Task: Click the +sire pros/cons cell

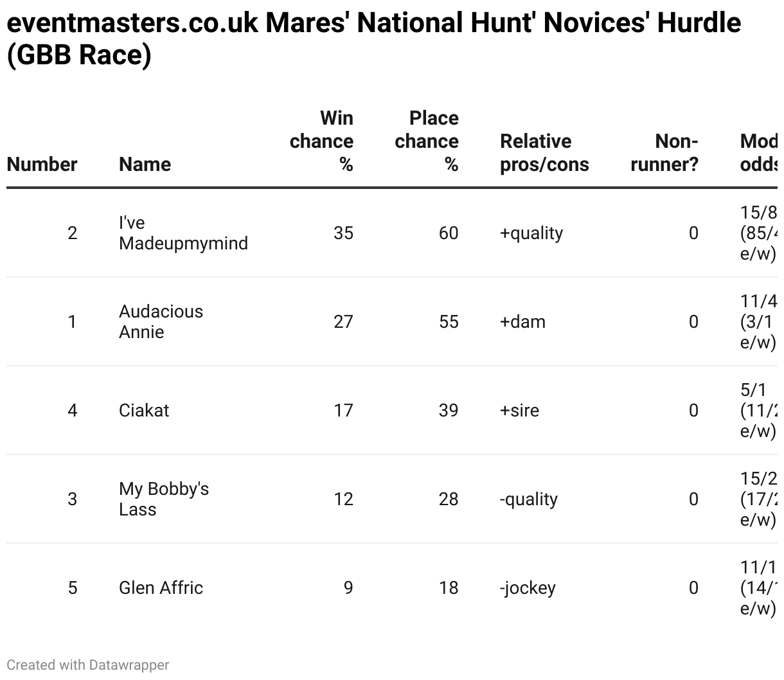Action: click(x=519, y=410)
